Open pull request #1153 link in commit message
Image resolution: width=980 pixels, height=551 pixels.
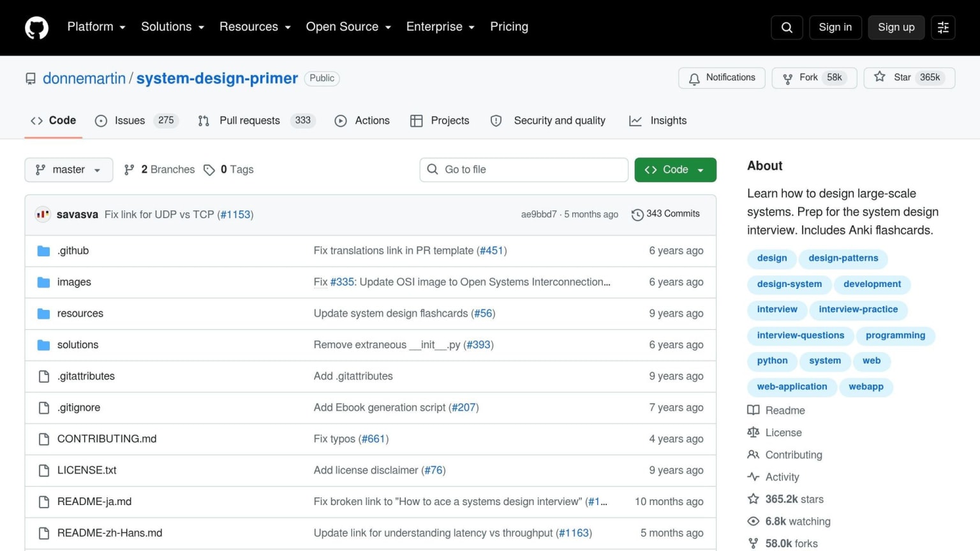click(235, 215)
